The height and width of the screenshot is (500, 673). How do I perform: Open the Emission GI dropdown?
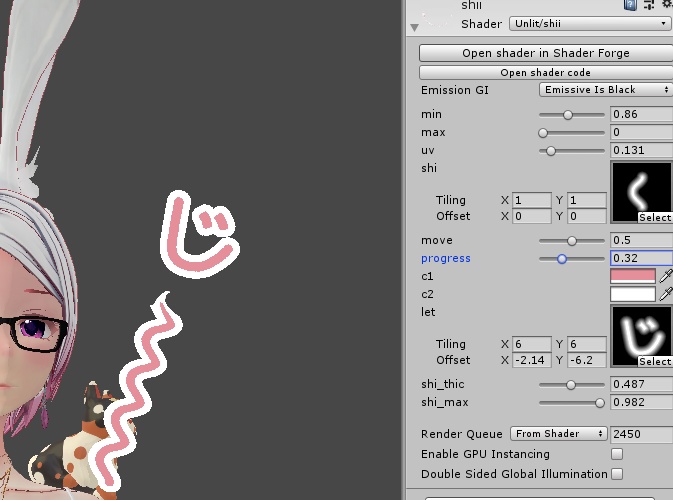604,90
